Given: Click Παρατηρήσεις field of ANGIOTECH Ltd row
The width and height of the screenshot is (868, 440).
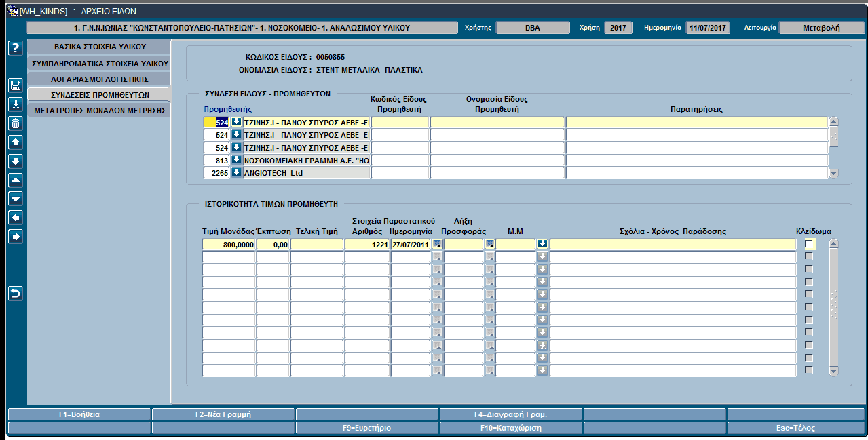Looking at the screenshot, I should point(697,173).
